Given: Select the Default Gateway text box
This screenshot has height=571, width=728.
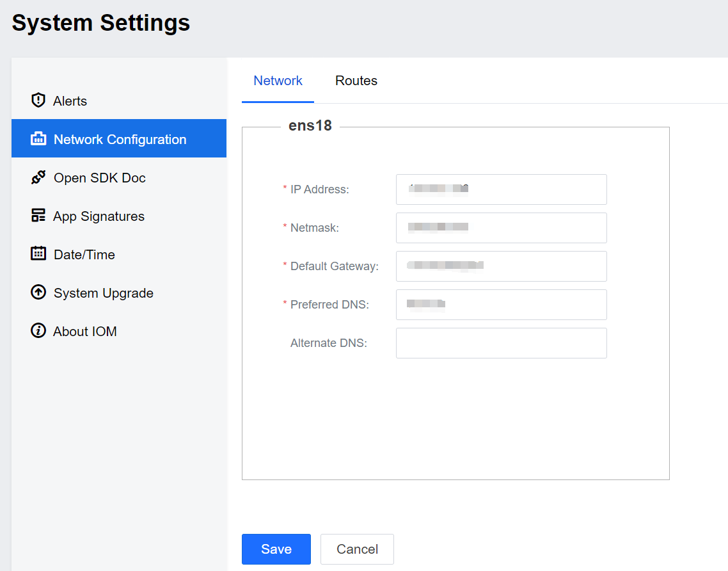Looking at the screenshot, I should point(501,266).
